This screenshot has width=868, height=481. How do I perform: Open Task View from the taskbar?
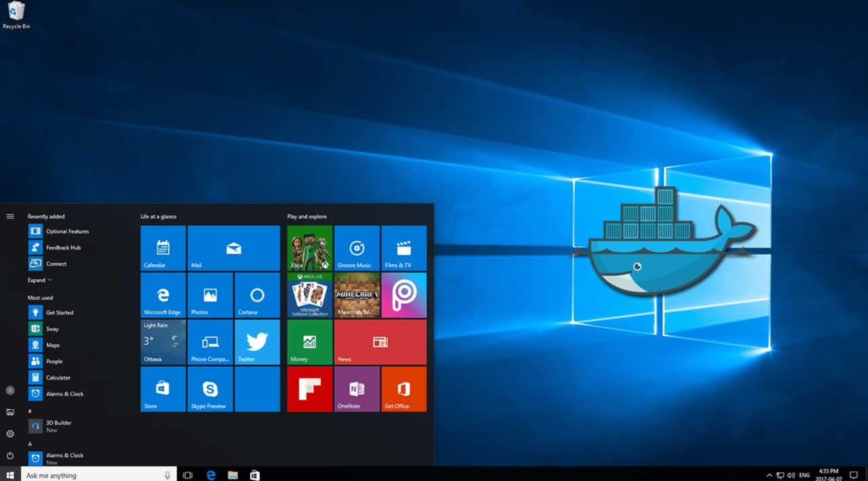pos(188,476)
